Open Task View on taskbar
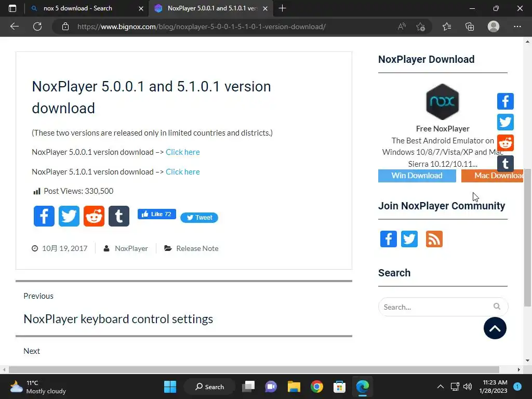The image size is (532, 399). click(x=248, y=387)
